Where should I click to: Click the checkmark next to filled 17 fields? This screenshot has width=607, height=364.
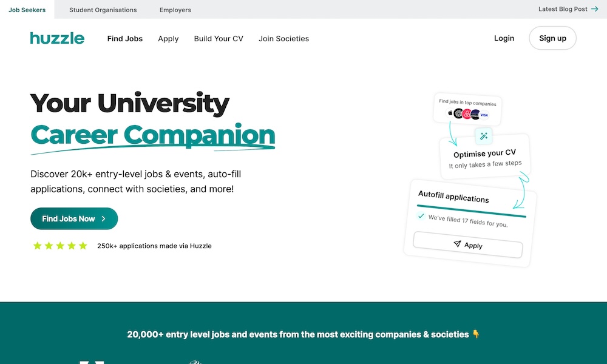tap(421, 216)
